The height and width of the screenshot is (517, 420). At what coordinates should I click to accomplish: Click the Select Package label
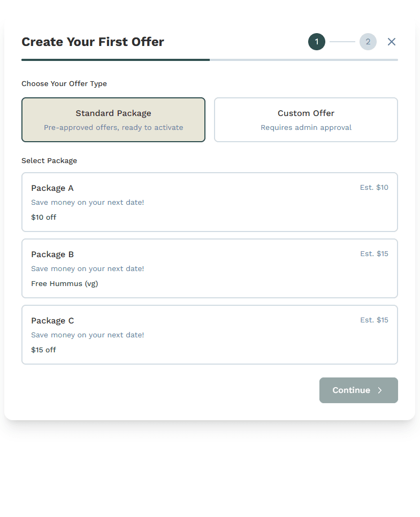pos(49,160)
